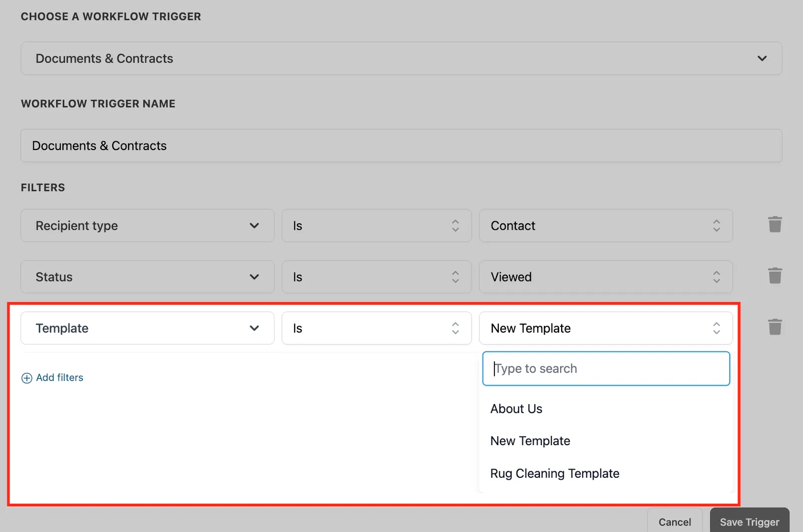This screenshot has width=803, height=532.
Task: Click up-down arrows on New Template selector
Action: tap(716, 328)
